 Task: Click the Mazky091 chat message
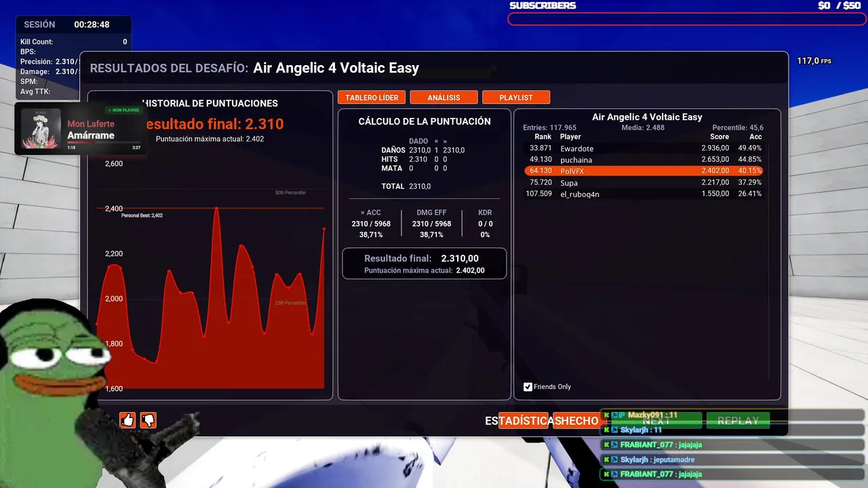[x=732, y=415]
